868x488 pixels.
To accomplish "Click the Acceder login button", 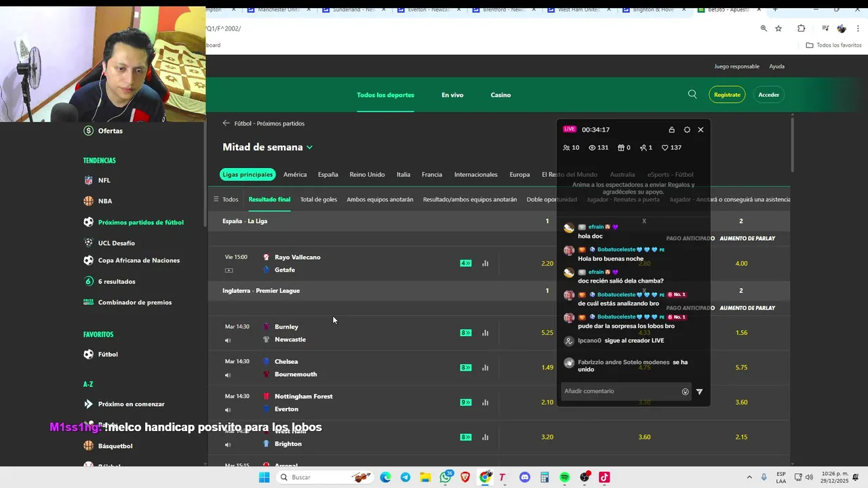I will (768, 95).
